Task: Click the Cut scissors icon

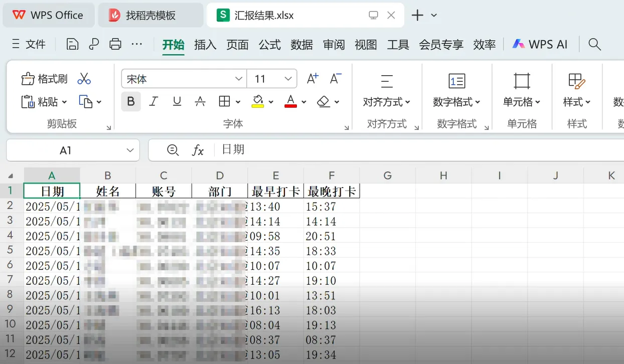Action: pos(84,79)
